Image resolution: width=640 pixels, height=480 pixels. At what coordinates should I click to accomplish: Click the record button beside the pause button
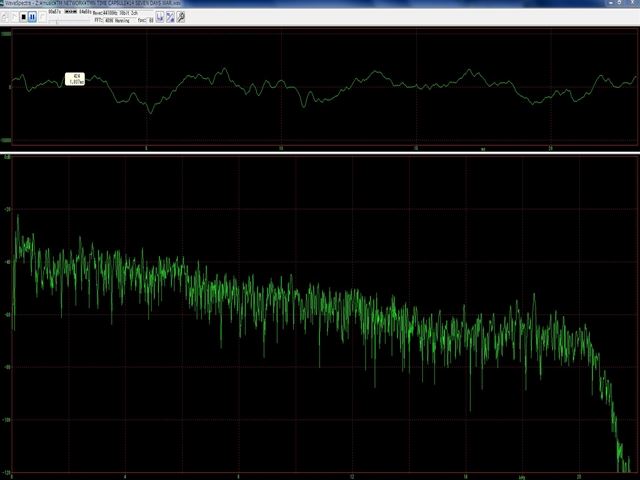tap(42, 17)
